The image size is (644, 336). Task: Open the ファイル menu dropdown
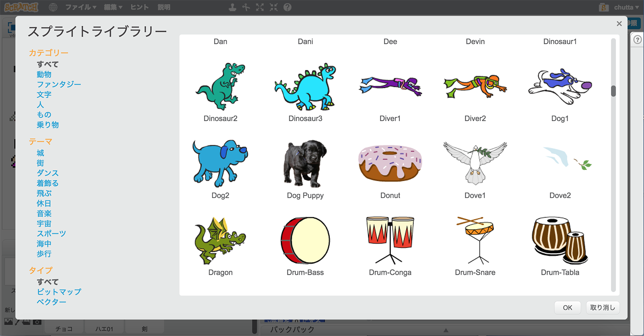click(80, 7)
